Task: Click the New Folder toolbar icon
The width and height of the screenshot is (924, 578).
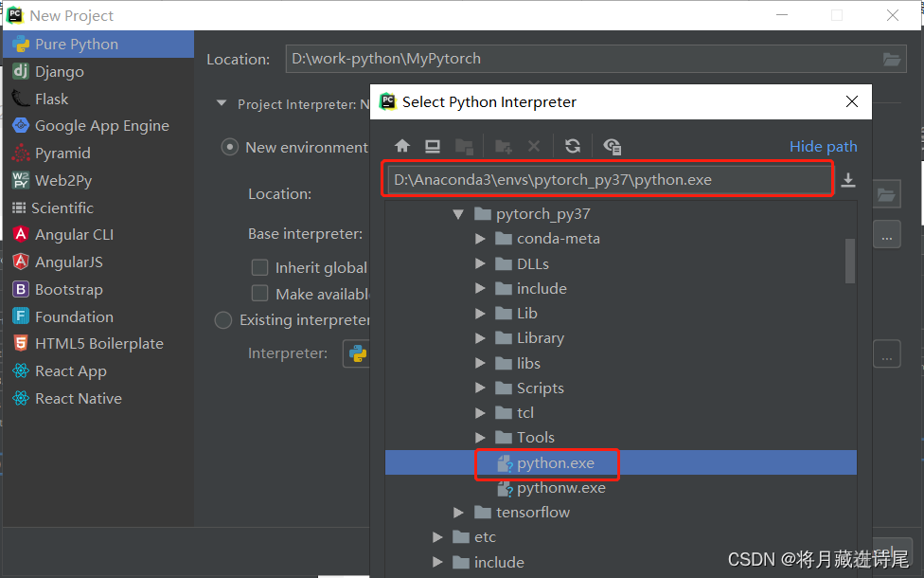Action: click(503, 146)
